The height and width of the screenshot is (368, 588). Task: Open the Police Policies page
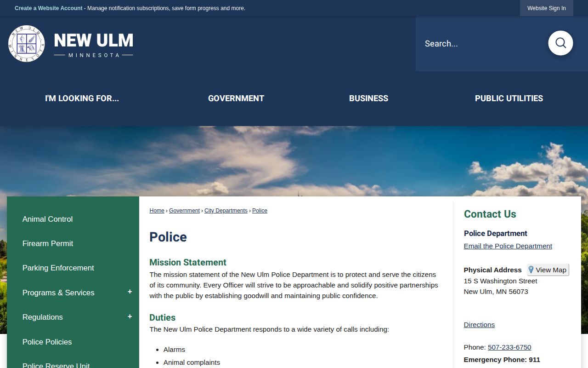pos(47,342)
